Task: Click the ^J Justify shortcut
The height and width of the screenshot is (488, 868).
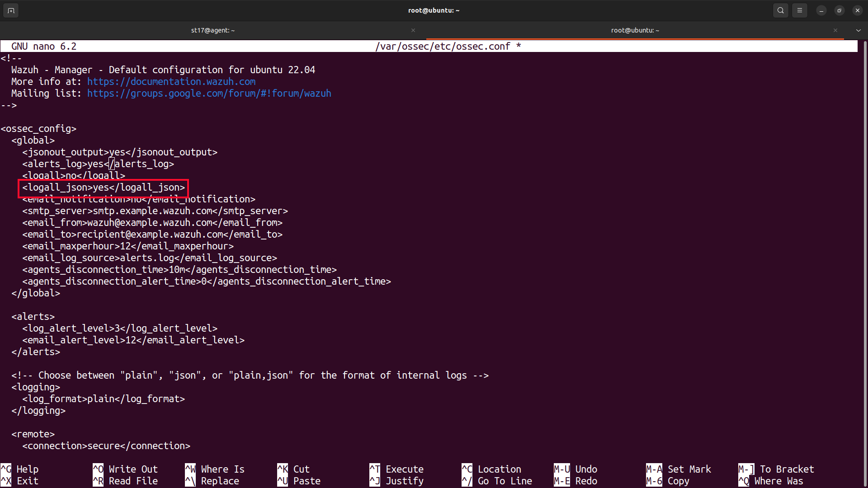Action: (x=396, y=481)
